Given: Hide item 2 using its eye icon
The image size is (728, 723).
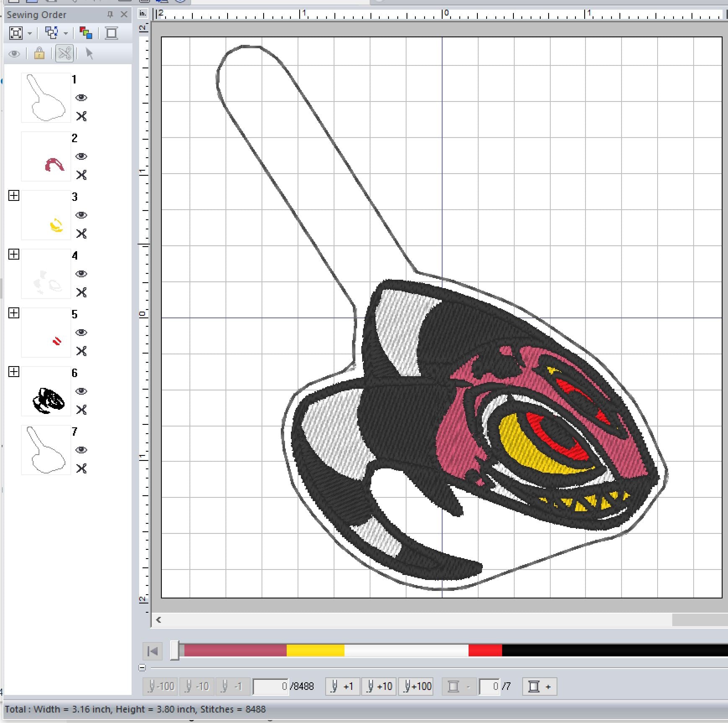Looking at the screenshot, I should (x=81, y=156).
